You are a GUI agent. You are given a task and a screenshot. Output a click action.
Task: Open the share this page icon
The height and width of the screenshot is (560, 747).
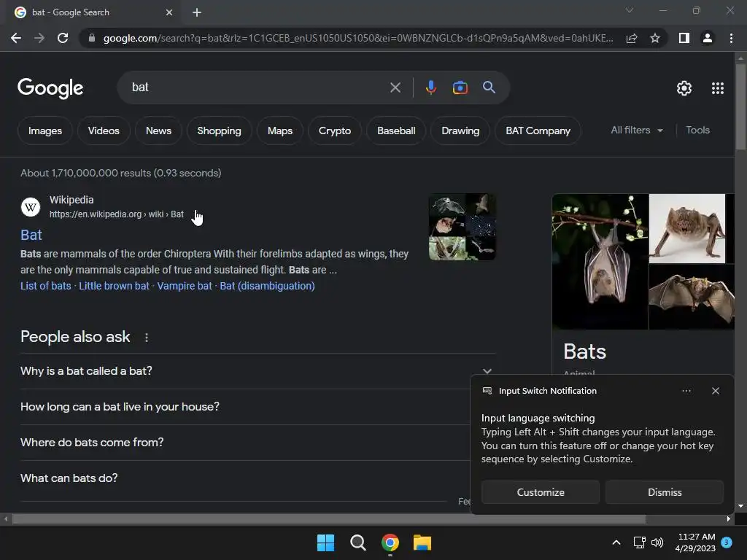(632, 38)
